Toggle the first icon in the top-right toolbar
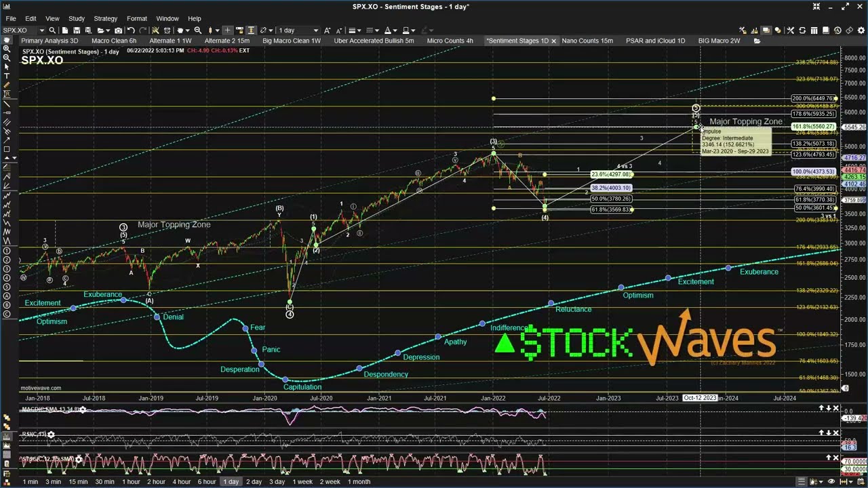Screen dimensions: 868x488 [743, 30]
